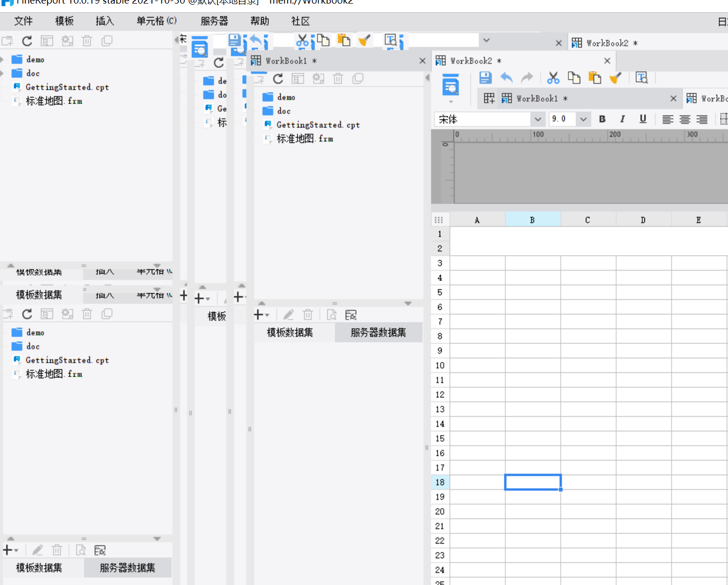Screen dimensions: 728x585
Task: Close the WorkBook2 tab above the Save icon
Action: (x=607, y=61)
